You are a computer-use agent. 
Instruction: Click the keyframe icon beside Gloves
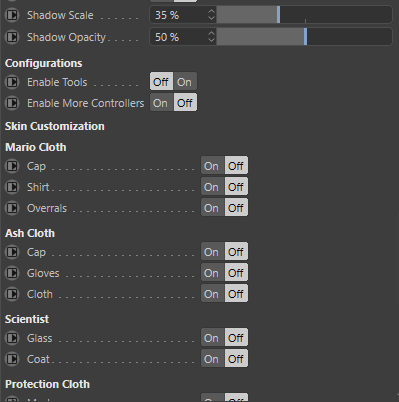[12, 273]
